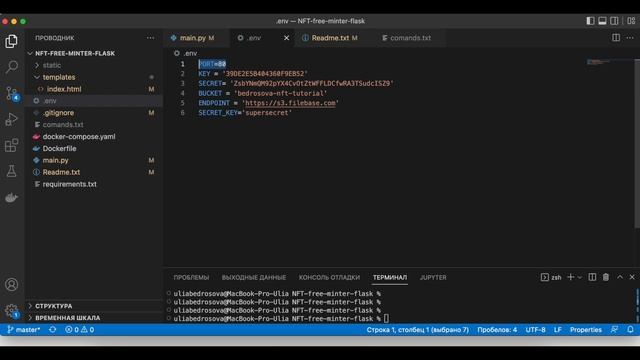Viewport: 640px width, 360px height.
Task: Open the ПРОБЛЕМЫ panel tab
Action: tap(191, 278)
